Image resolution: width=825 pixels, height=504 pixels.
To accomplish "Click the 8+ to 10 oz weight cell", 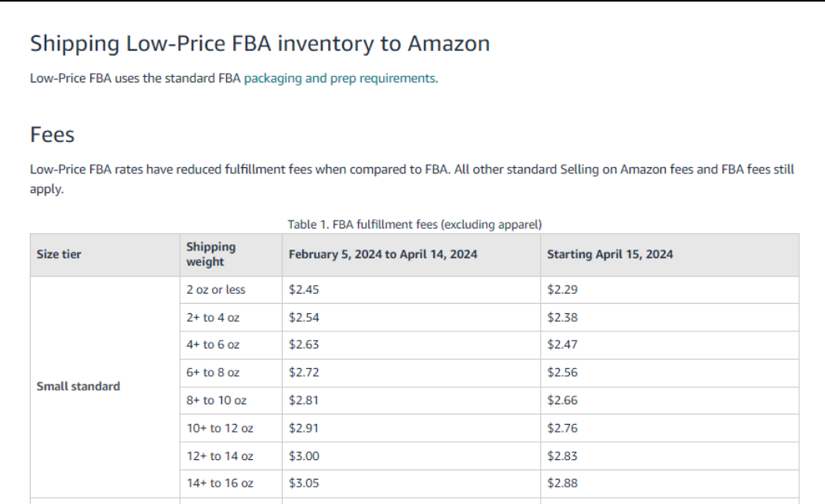I will 216,401.
